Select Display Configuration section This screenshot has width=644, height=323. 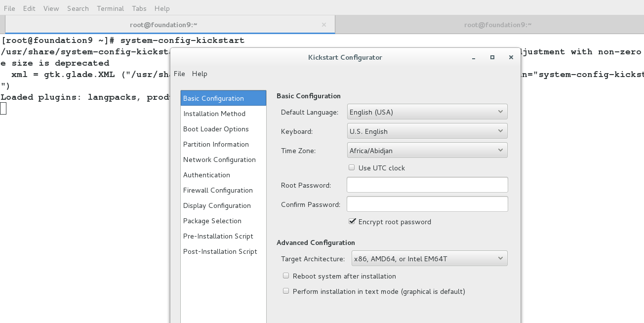click(x=223, y=205)
